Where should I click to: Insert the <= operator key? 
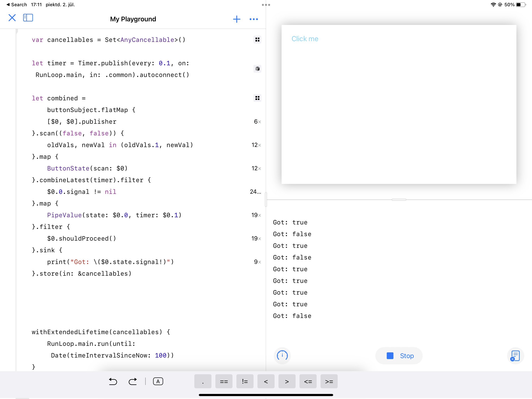tap(308, 381)
